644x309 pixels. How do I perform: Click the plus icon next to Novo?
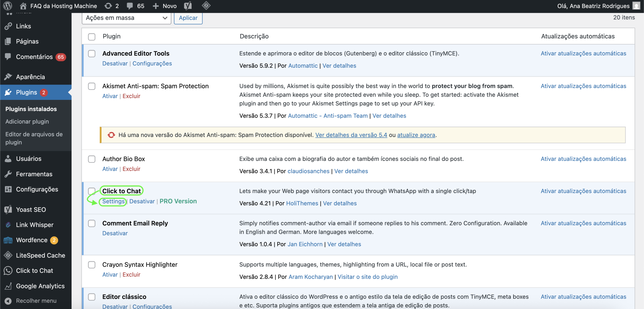point(156,6)
